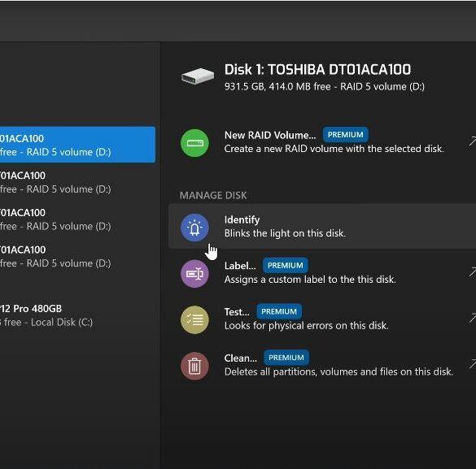The height and width of the screenshot is (469, 476).
Task: Click 'Blinks the light on this disk.' text
Action: [285, 233]
